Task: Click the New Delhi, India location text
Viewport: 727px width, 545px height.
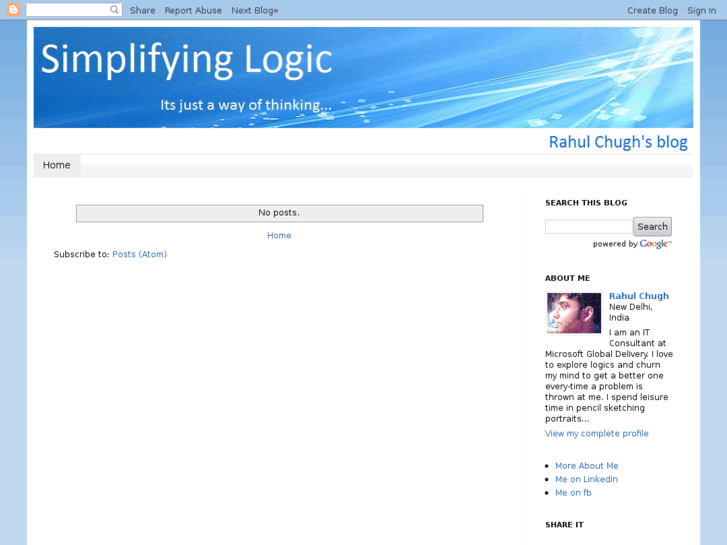Action: [x=631, y=312]
